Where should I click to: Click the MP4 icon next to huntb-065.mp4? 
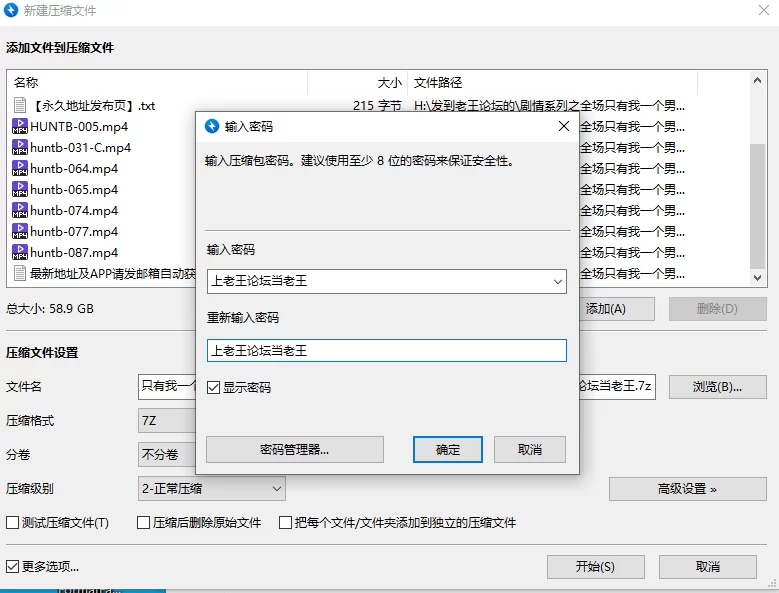tap(20, 189)
